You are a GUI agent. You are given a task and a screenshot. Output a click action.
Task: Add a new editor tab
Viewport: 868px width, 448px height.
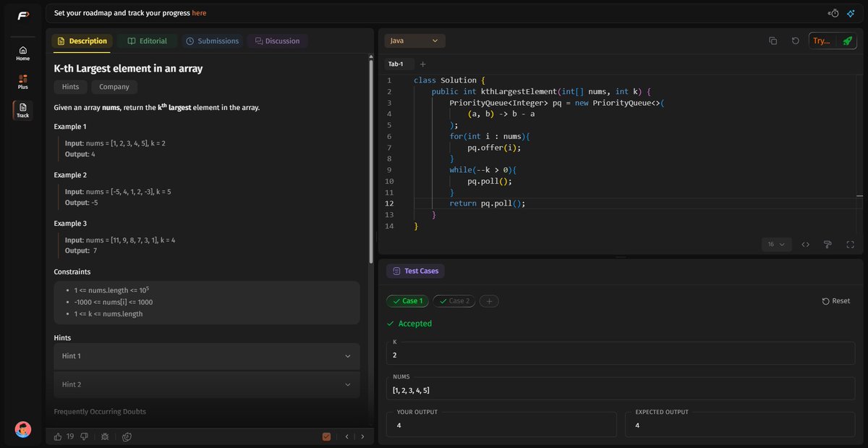coord(423,64)
